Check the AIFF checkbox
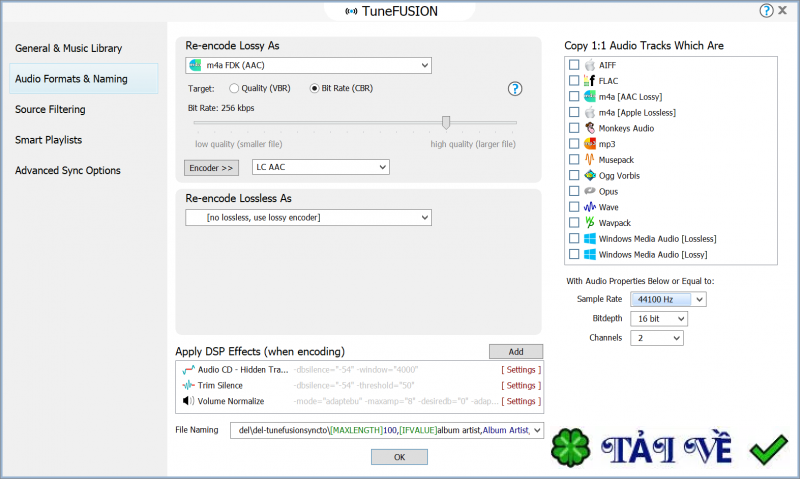Screen dimensions: 800x479 point(574,65)
